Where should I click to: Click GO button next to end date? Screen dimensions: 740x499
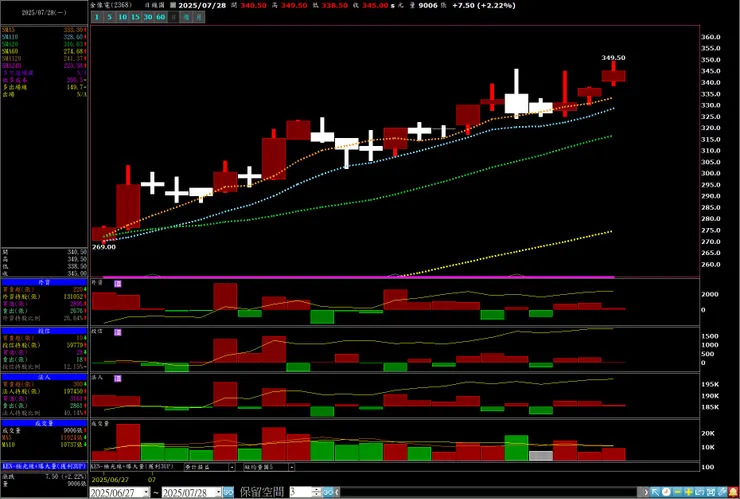coord(228,492)
